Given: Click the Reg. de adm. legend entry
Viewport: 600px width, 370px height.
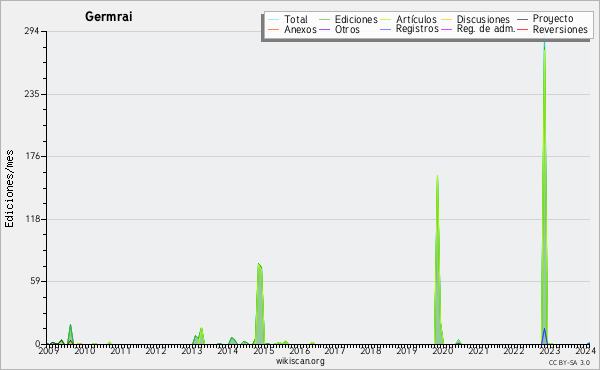Looking at the screenshot, I should click(478, 29).
